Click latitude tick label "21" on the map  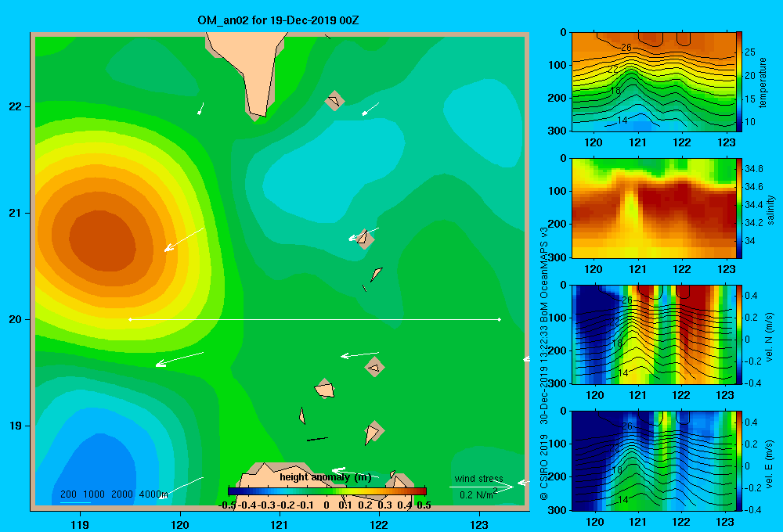click(x=15, y=213)
